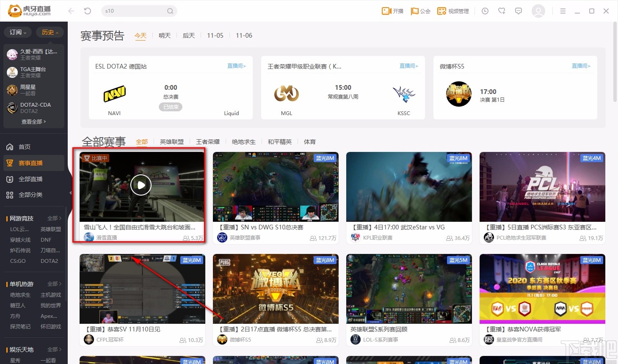Open the 订阅 subscription dropdown
Screen dimensions: 618x364
tap(17, 32)
